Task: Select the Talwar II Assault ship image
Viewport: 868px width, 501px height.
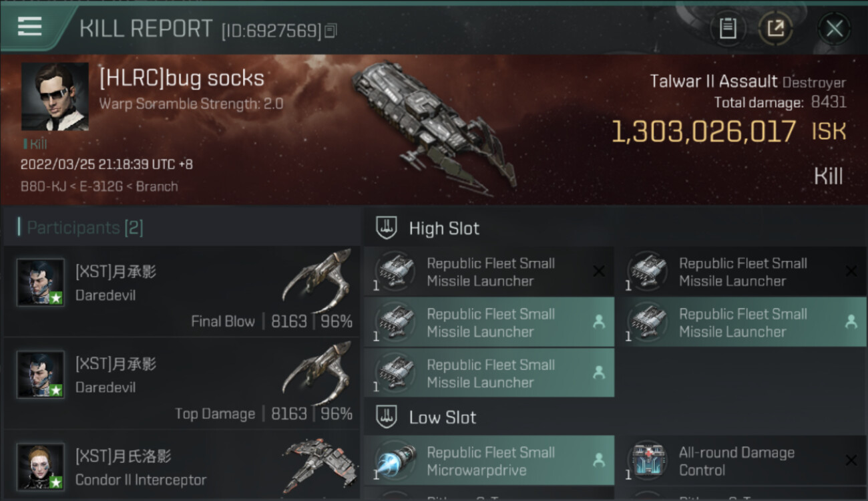Action: pos(433,124)
